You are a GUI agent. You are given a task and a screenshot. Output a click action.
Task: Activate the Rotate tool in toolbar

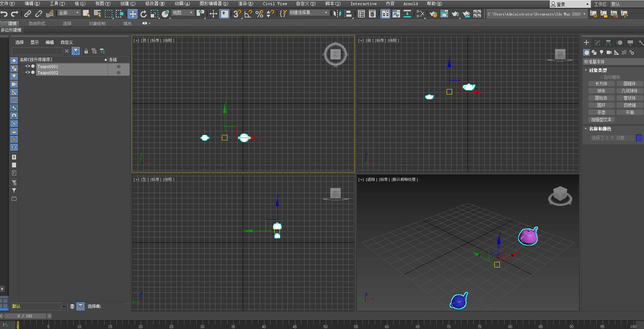144,14
